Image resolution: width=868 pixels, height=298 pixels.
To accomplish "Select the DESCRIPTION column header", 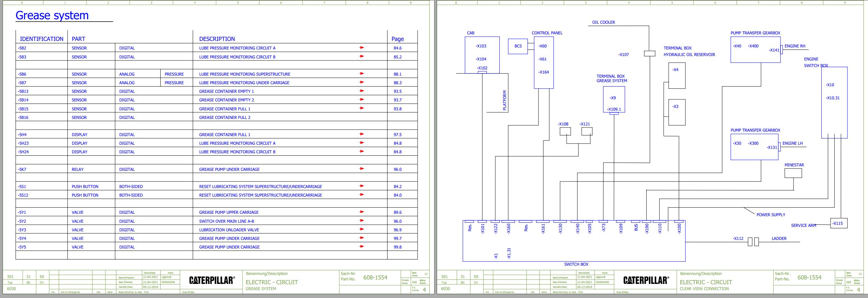I will pos(217,39).
